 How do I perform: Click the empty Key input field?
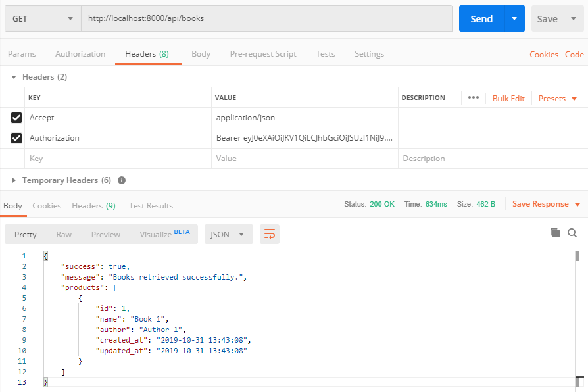(x=118, y=159)
